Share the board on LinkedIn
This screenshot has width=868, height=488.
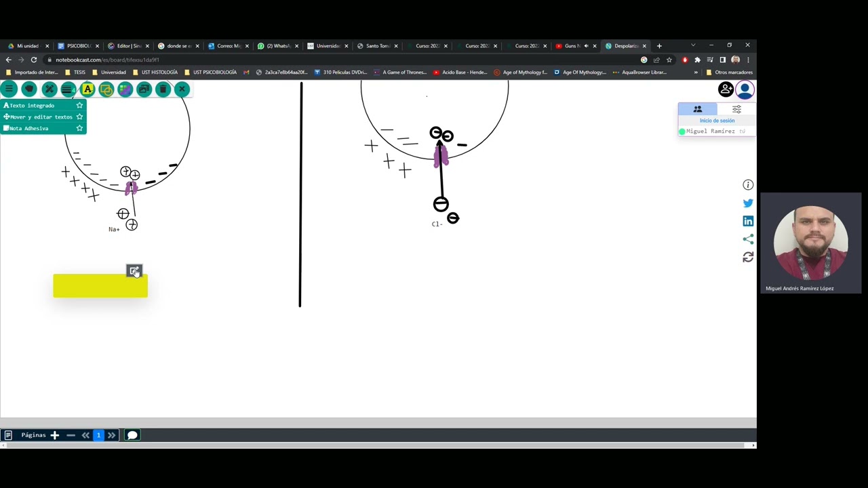[748, 221]
